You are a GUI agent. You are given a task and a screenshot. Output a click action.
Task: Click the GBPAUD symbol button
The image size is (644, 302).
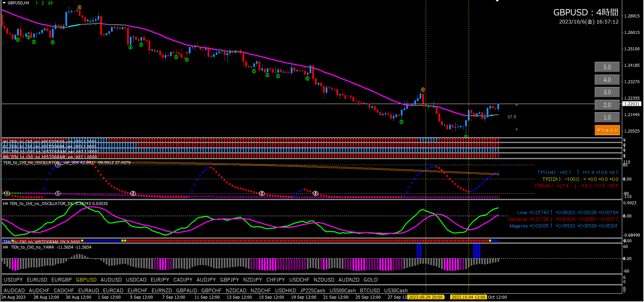click(186, 291)
